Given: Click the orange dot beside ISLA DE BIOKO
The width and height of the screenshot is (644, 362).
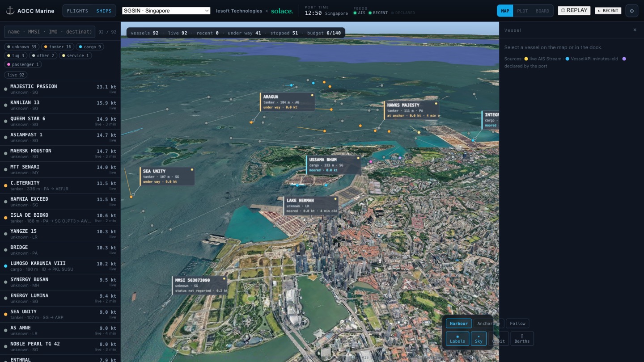Looking at the screenshot, I should pyautogui.click(x=5, y=218).
